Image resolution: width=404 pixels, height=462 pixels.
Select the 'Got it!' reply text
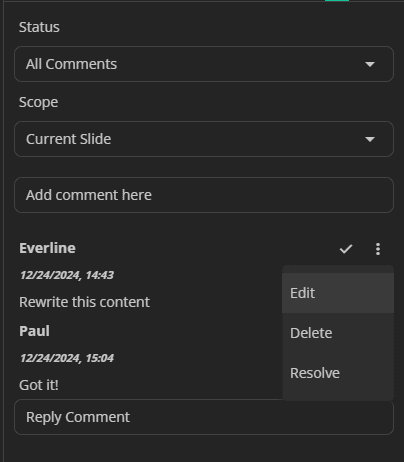pos(39,385)
